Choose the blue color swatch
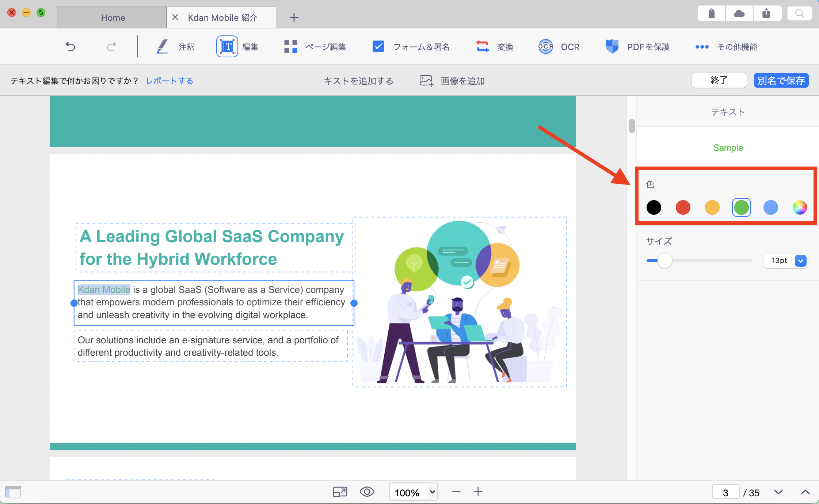Screen dimensions: 819x504 (770, 207)
